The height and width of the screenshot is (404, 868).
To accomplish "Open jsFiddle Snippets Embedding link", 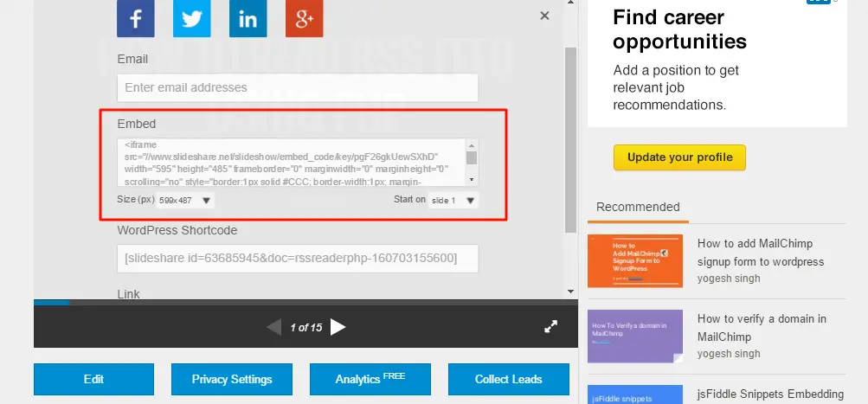I will pos(770,394).
